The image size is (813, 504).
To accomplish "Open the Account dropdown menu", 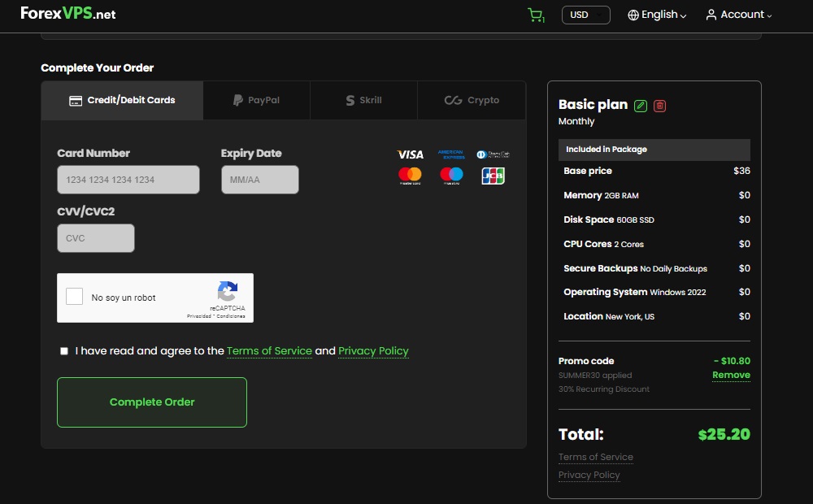I will point(738,15).
